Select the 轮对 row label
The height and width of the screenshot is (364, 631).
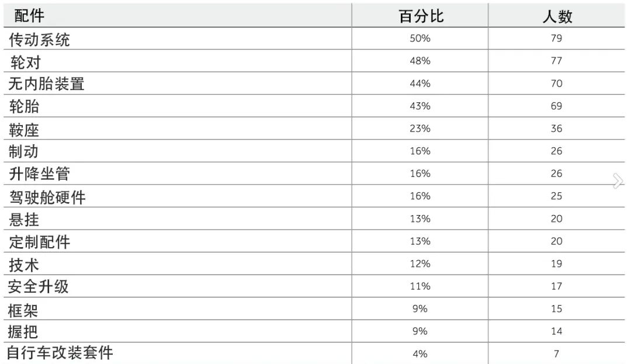tap(26, 62)
